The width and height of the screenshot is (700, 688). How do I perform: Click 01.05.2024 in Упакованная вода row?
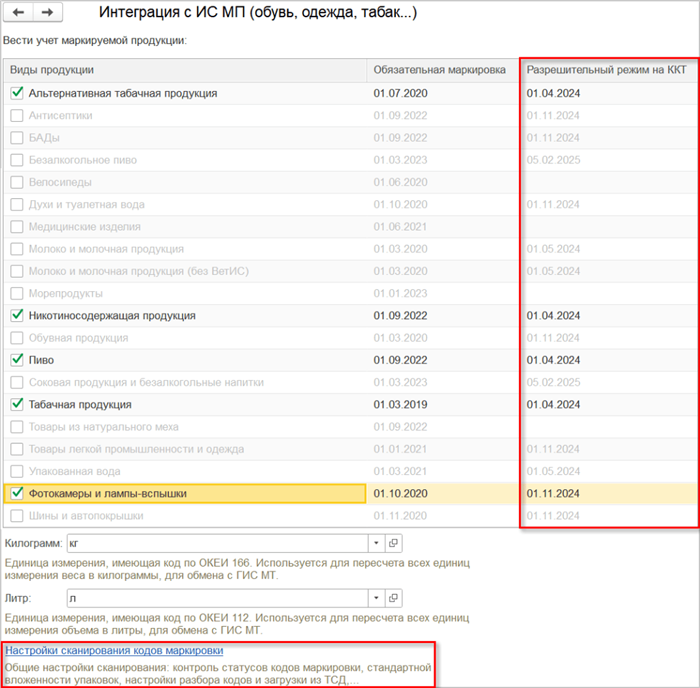coord(553,471)
